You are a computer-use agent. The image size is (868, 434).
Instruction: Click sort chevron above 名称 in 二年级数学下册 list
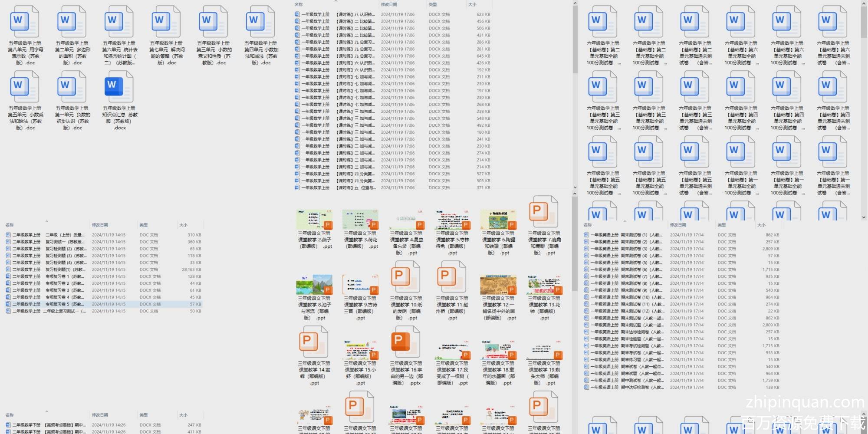46,411
